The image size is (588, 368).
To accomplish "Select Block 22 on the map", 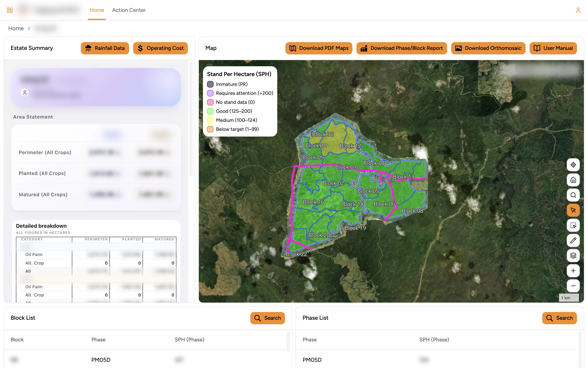I will (x=296, y=254).
